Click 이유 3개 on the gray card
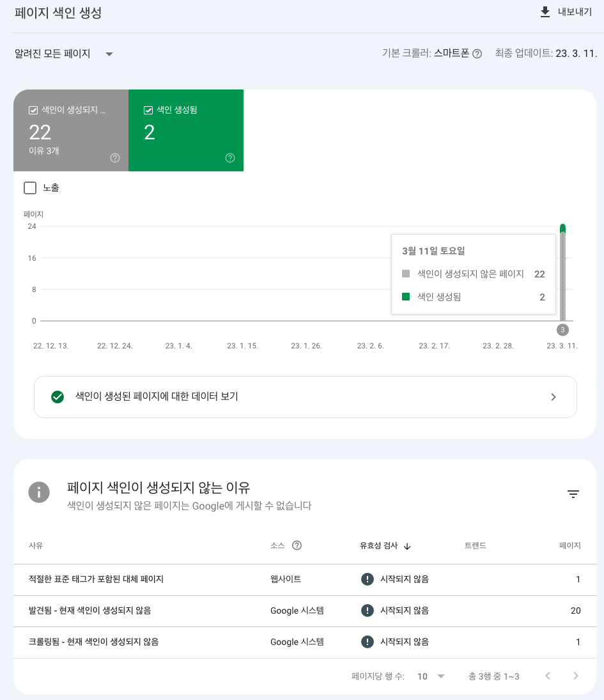This screenshot has height=700, width=604. [43, 151]
